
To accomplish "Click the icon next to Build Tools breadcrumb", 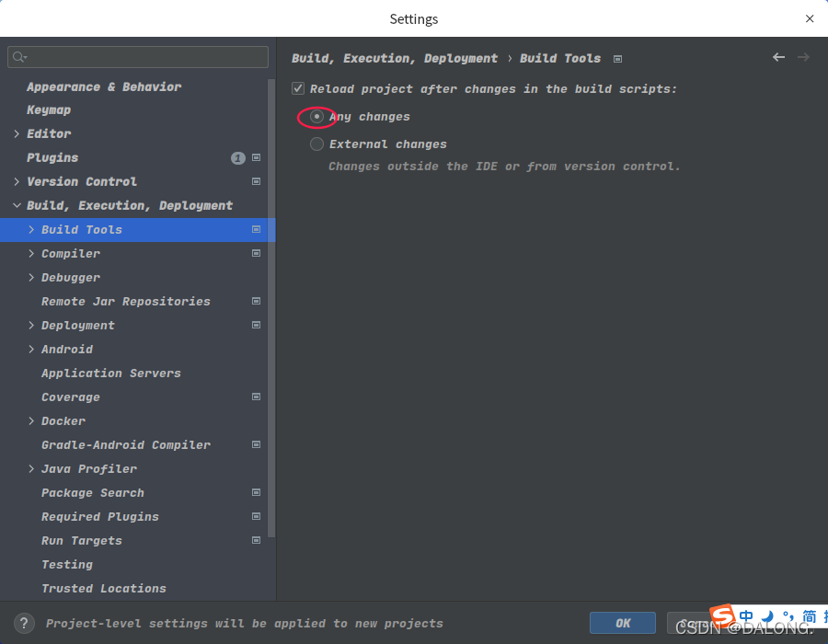I will pyautogui.click(x=616, y=58).
